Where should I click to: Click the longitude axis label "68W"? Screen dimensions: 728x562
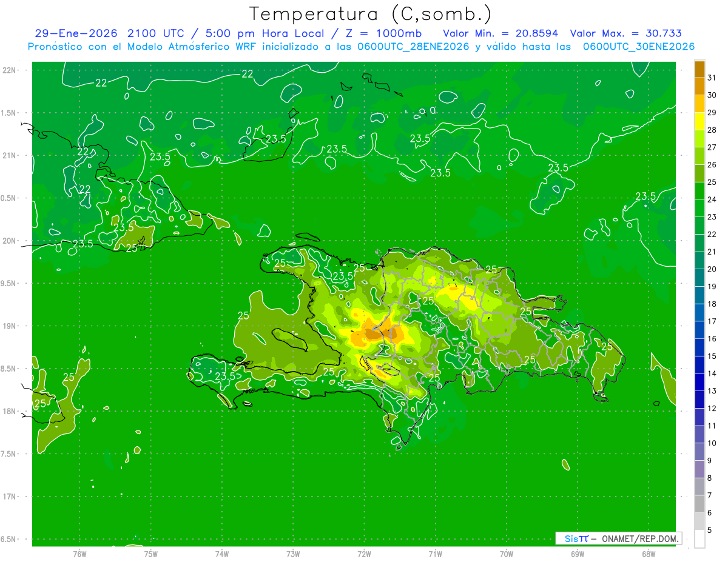pos(649,554)
